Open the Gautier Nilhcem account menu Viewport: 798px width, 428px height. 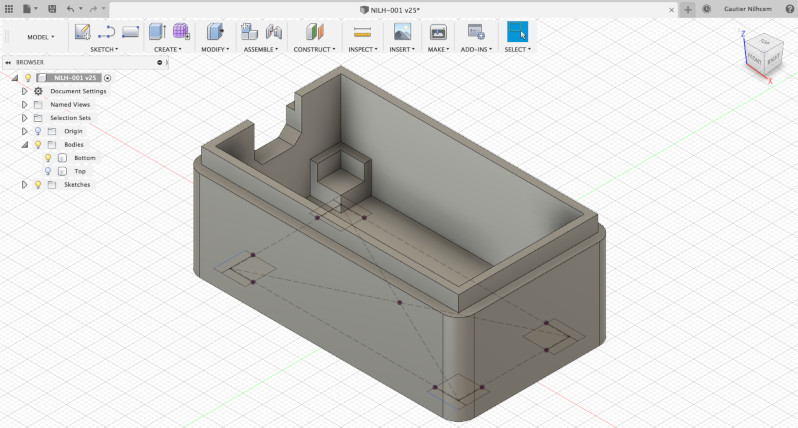[x=748, y=9]
